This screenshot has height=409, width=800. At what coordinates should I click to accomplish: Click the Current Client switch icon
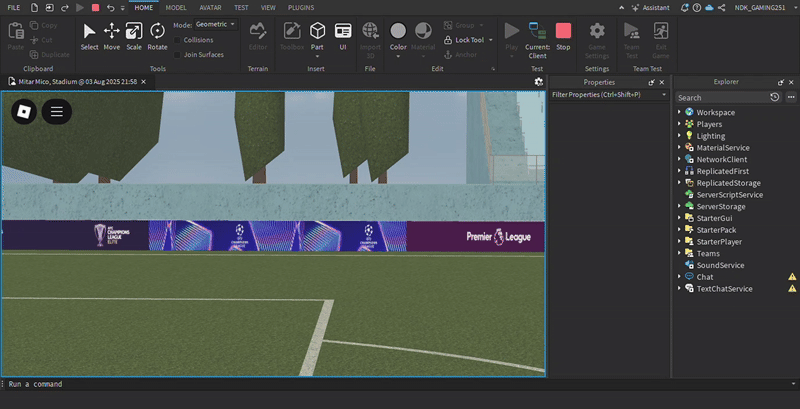click(537, 31)
